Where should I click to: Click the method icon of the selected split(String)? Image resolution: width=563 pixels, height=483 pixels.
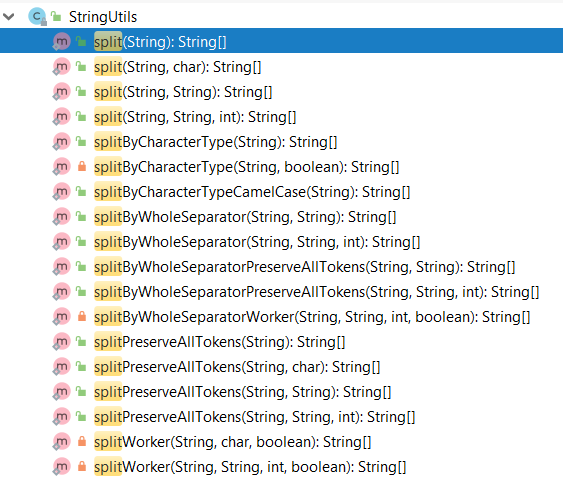61,42
